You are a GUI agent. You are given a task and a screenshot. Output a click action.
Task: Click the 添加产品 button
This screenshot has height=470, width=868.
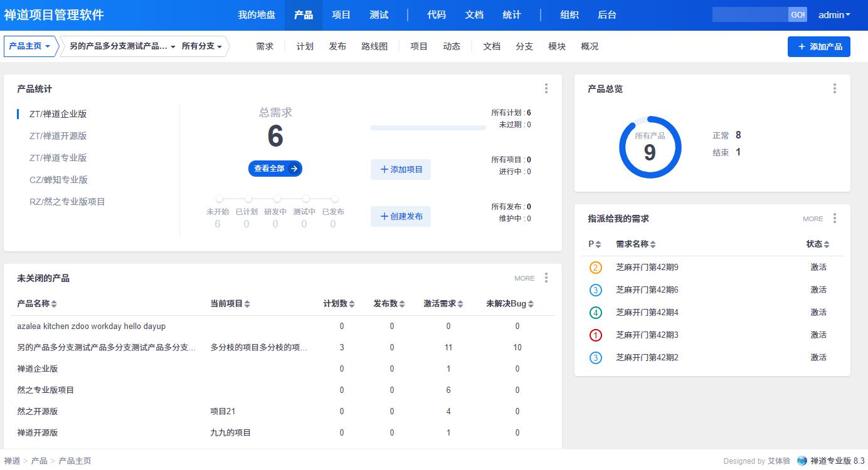coord(818,46)
